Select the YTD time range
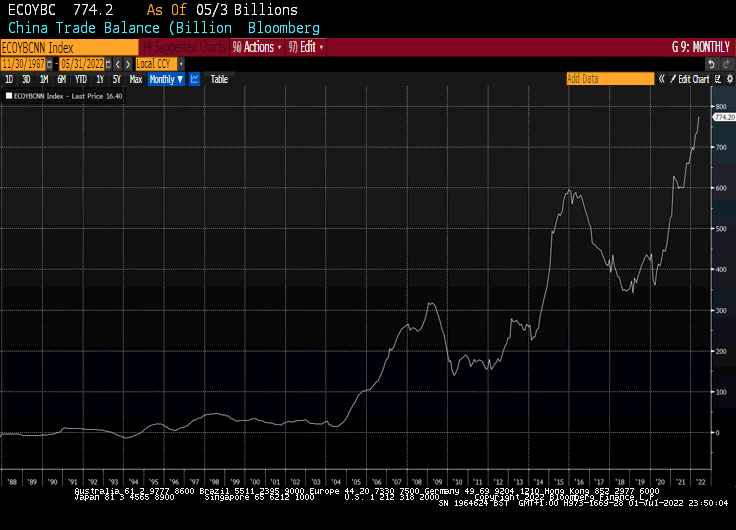This screenshot has width=736, height=530. [x=80, y=79]
